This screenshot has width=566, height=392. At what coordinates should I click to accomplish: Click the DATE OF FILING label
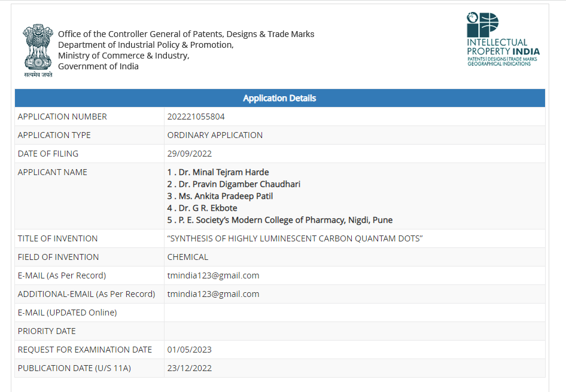[x=48, y=154]
